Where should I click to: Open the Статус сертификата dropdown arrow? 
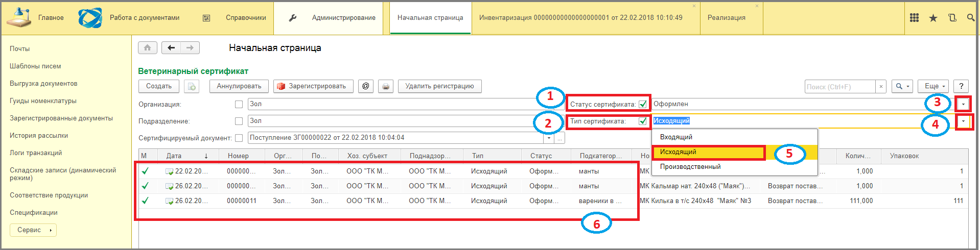coord(964,104)
